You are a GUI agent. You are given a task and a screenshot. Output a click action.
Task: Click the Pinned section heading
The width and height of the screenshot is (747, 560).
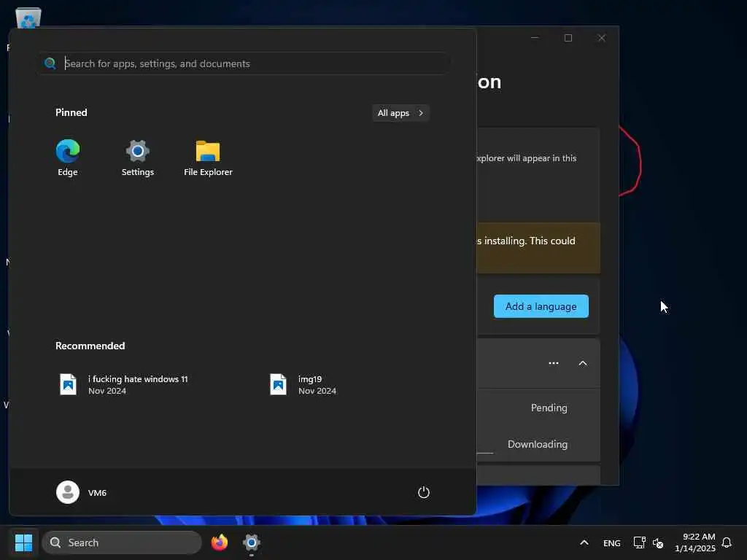click(71, 112)
